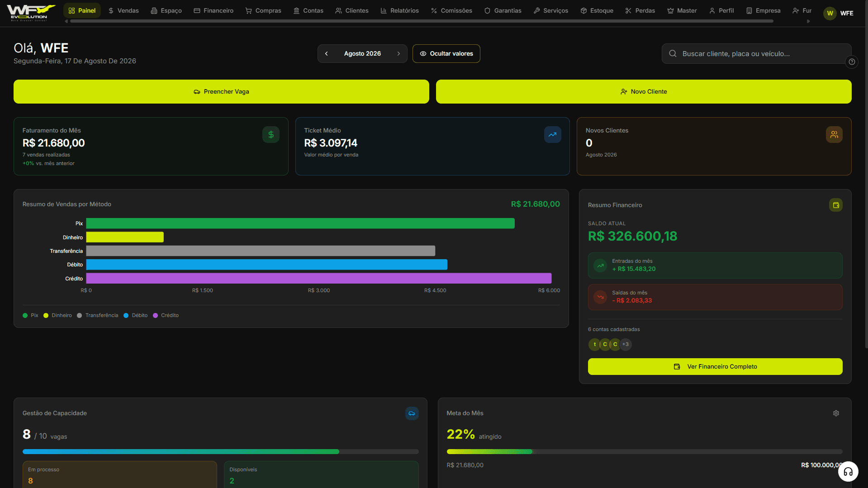The width and height of the screenshot is (868, 488).
Task: Go to previous month arrow
Action: 326,53
